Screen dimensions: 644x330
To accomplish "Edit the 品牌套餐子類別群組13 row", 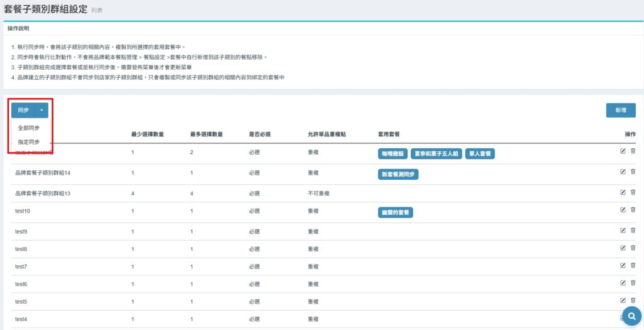I will [x=623, y=192].
